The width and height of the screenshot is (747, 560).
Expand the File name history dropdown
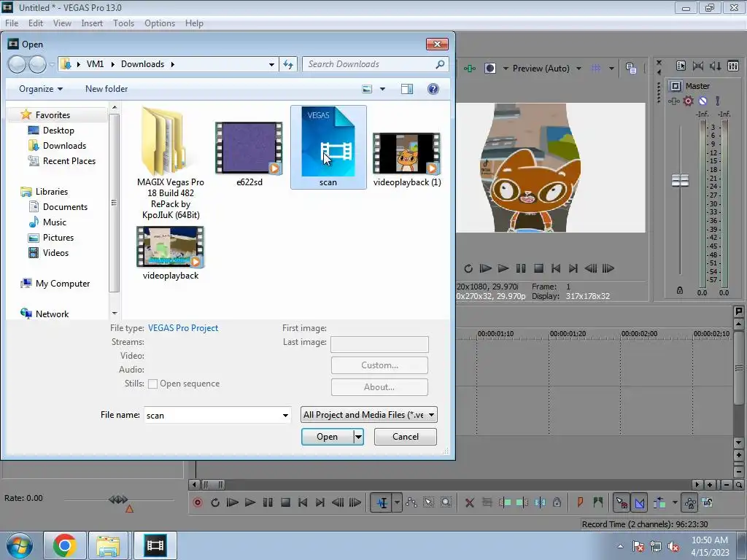(285, 415)
